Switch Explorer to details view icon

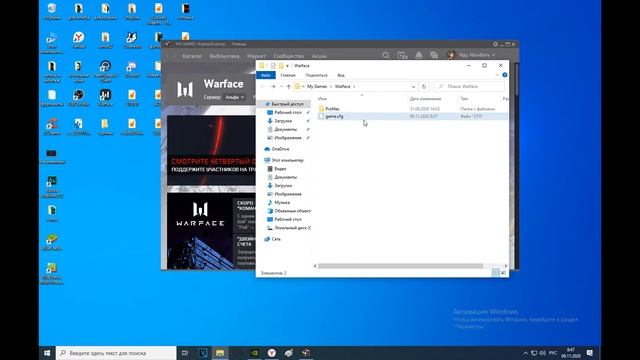click(x=496, y=273)
